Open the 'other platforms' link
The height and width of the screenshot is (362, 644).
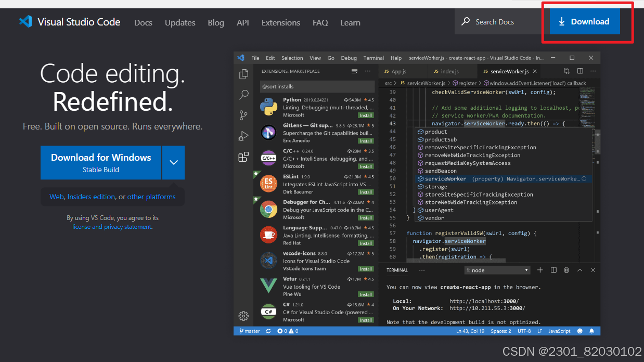pos(151,197)
